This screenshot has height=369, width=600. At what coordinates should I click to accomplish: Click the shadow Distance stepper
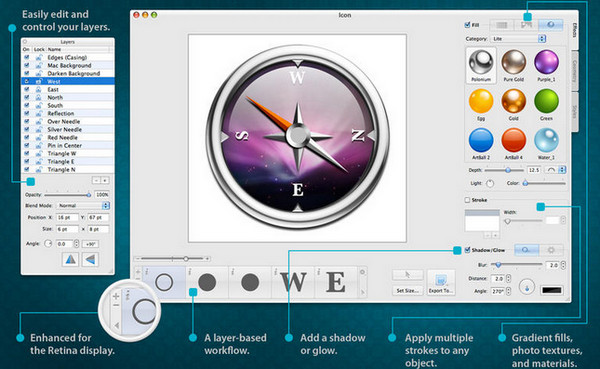(x=508, y=279)
